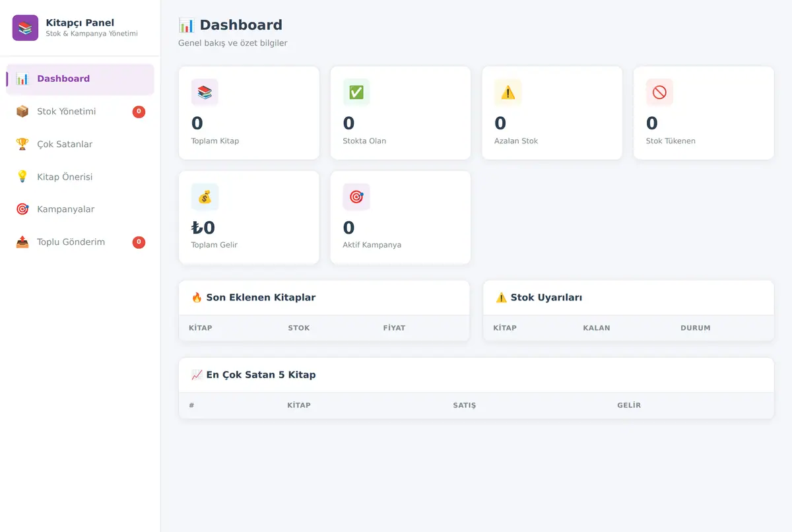Click the Stok Tükenen label
Viewport: 792px width, 532px height.
pyautogui.click(x=671, y=141)
